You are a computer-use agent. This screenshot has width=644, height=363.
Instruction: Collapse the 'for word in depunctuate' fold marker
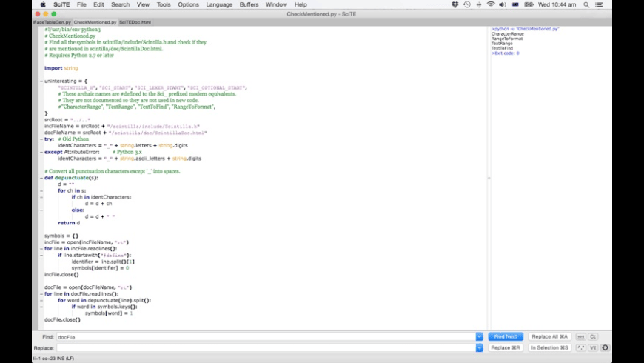tap(41, 301)
